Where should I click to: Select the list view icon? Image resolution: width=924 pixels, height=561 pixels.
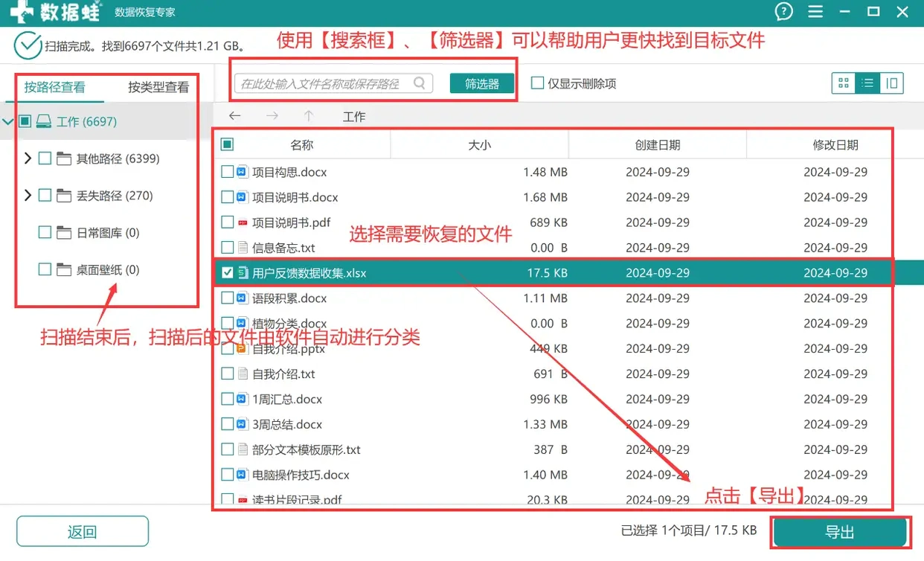(x=867, y=83)
